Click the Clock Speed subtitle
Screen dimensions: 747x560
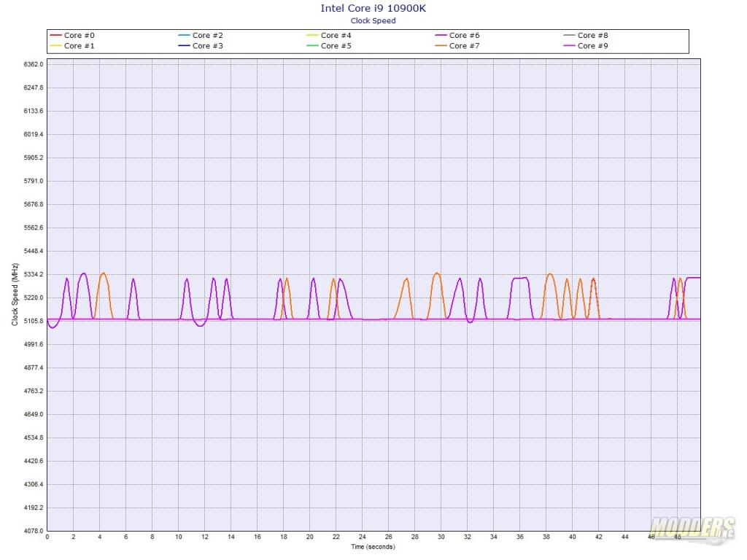click(373, 20)
